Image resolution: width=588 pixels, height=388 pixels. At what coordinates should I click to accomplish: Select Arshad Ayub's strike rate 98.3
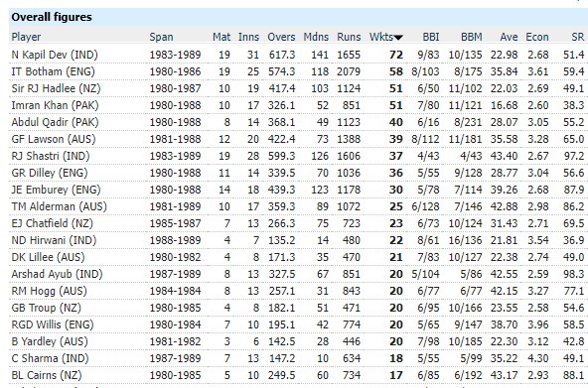point(574,274)
